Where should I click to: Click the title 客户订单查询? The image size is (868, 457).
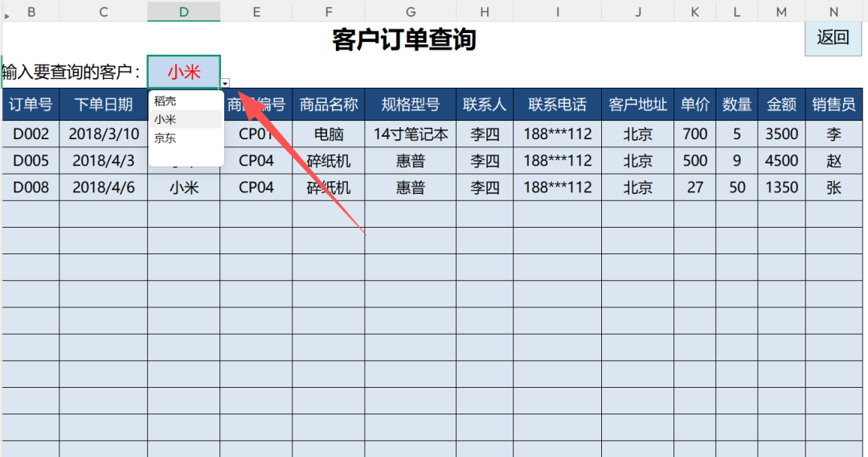click(404, 39)
